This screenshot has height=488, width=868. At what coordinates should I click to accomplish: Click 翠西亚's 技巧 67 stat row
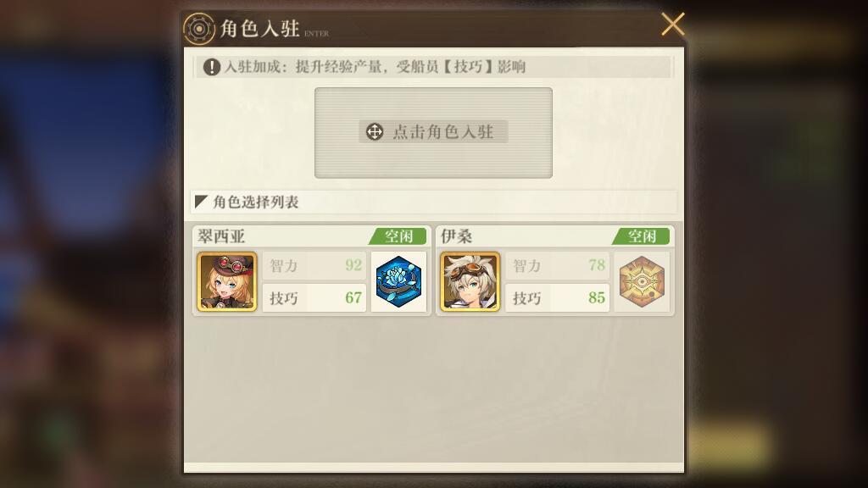coord(314,297)
